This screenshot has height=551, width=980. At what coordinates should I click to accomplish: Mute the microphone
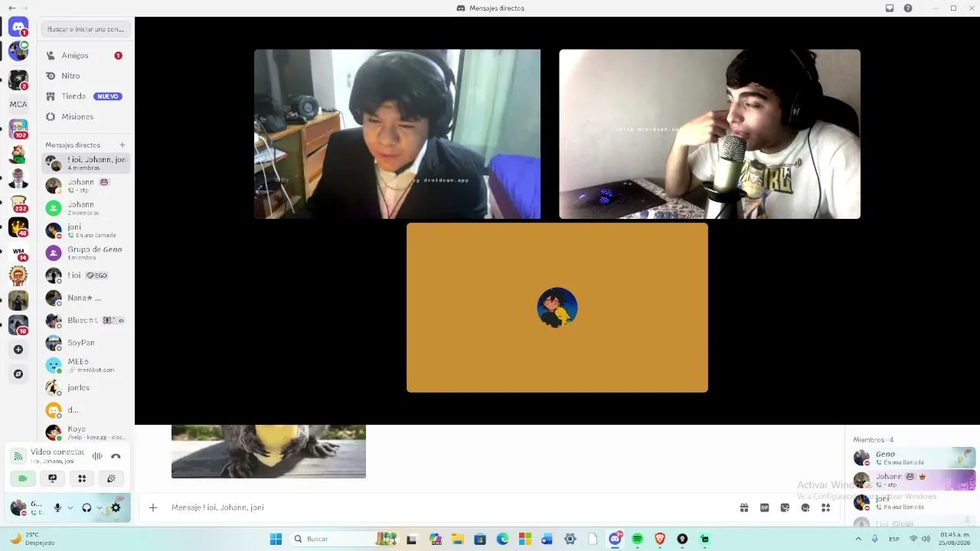click(x=57, y=507)
